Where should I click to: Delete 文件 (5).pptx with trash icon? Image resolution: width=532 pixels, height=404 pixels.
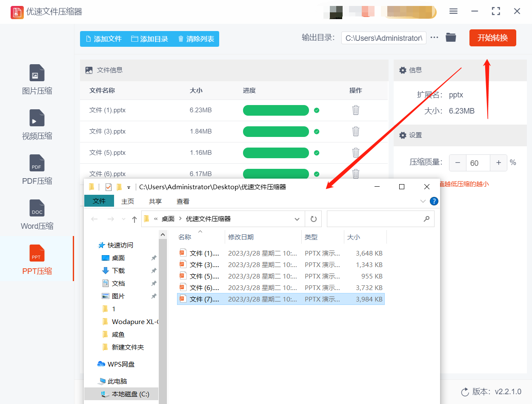pyautogui.click(x=356, y=153)
